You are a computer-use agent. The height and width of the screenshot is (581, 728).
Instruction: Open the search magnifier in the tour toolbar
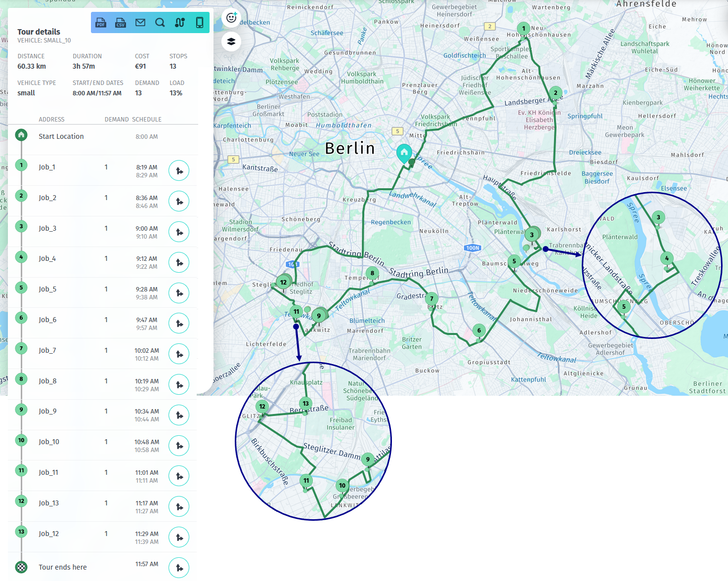[160, 23]
